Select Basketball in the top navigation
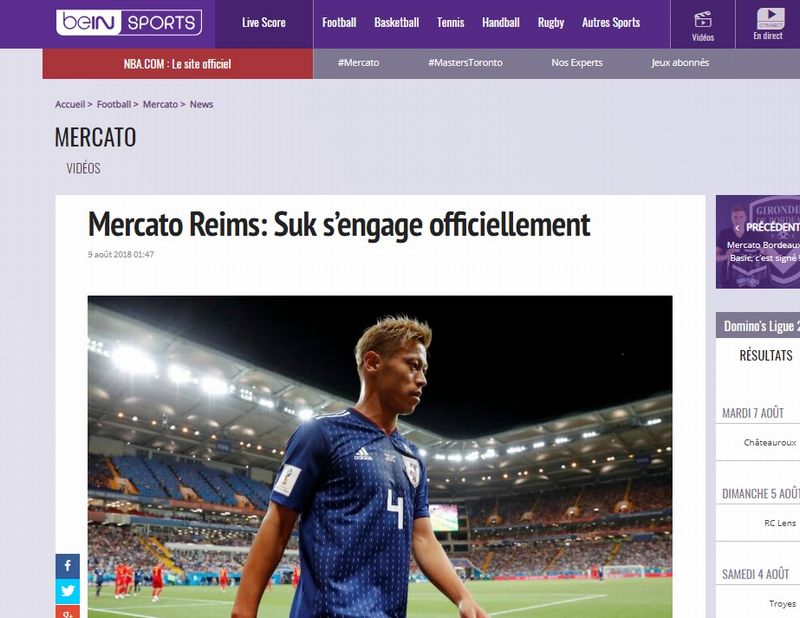 (396, 22)
